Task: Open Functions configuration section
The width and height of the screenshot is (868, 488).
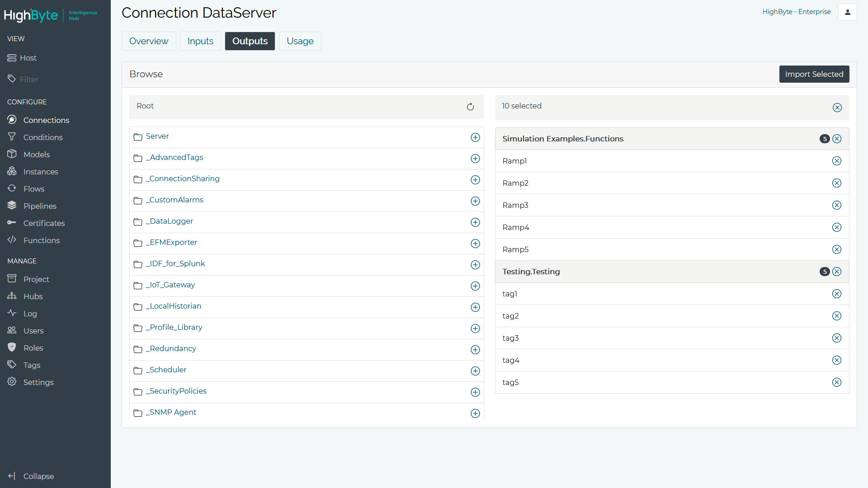Action: coord(41,240)
